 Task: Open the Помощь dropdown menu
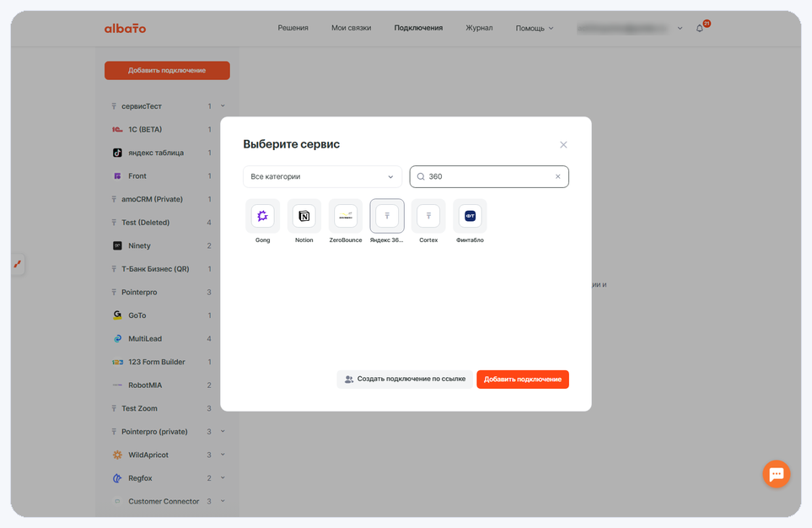[535, 29]
